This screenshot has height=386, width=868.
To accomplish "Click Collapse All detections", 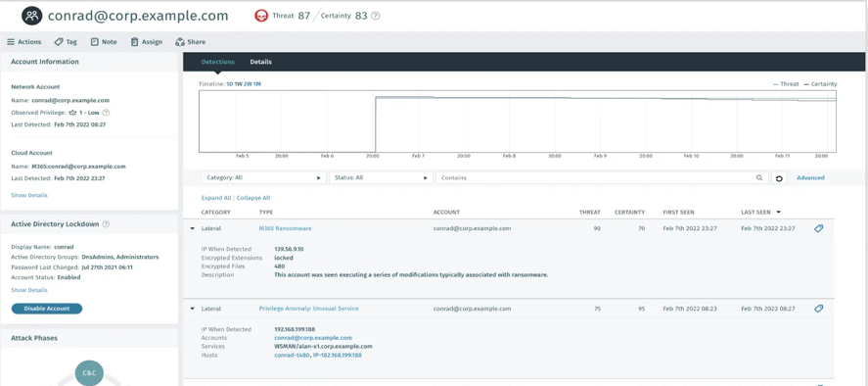I will tap(253, 198).
